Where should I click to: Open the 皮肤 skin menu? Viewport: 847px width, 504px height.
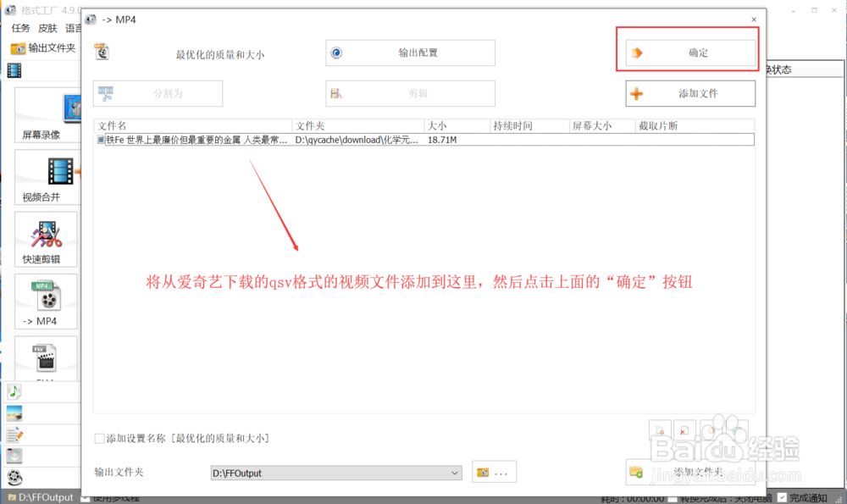[x=47, y=27]
